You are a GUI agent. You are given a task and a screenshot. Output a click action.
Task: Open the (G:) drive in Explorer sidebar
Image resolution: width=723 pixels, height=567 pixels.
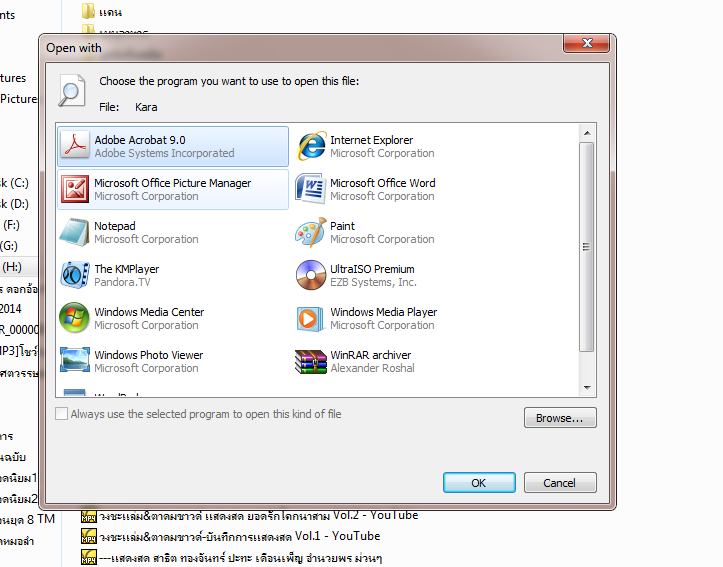click(x=9, y=246)
